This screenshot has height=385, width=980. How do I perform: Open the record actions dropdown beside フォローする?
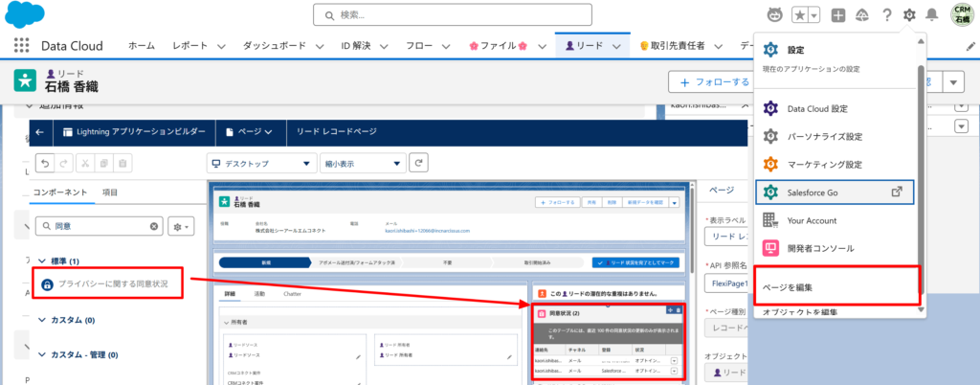[953, 81]
